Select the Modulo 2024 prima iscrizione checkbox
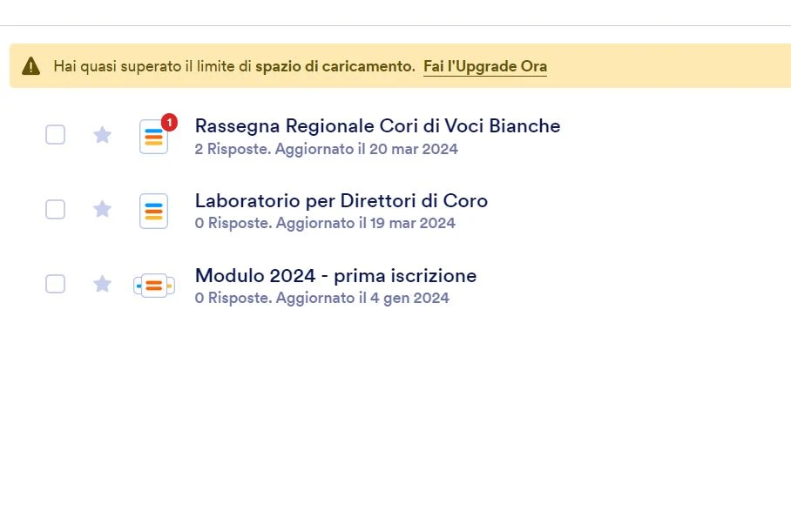 (x=55, y=284)
